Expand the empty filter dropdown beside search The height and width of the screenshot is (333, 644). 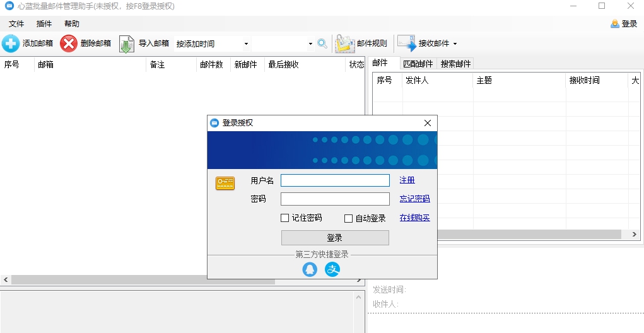pyautogui.click(x=310, y=44)
